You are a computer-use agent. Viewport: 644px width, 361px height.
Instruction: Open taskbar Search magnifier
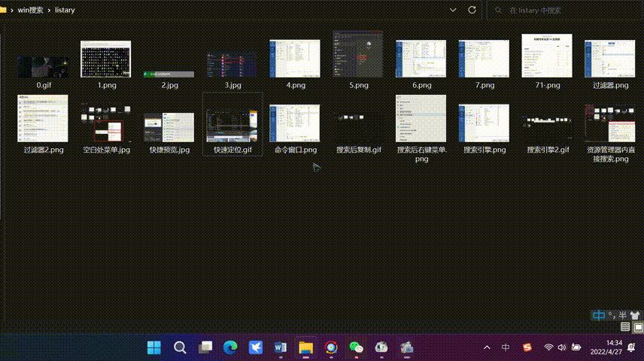(180, 347)
